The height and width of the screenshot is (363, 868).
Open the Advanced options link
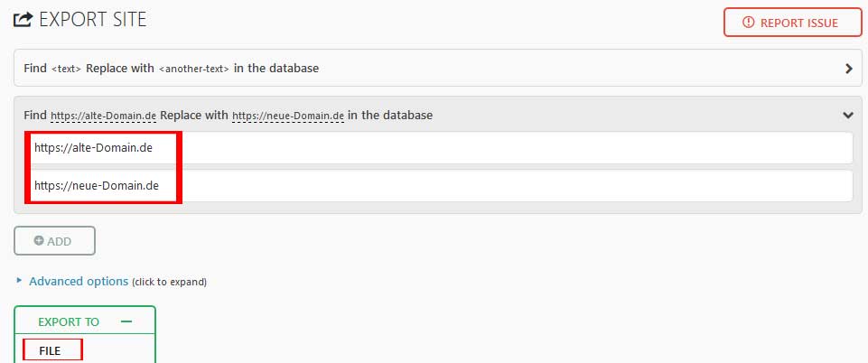click(79, 281)
